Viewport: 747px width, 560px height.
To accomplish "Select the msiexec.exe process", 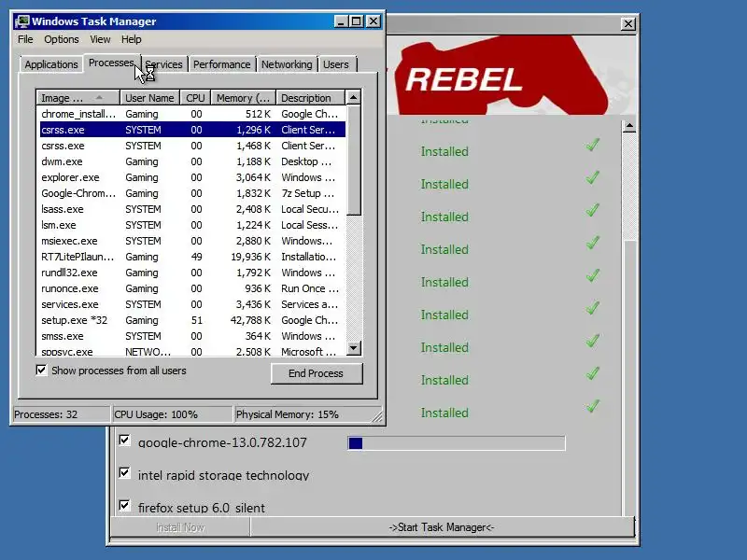I will pos(190,241).
